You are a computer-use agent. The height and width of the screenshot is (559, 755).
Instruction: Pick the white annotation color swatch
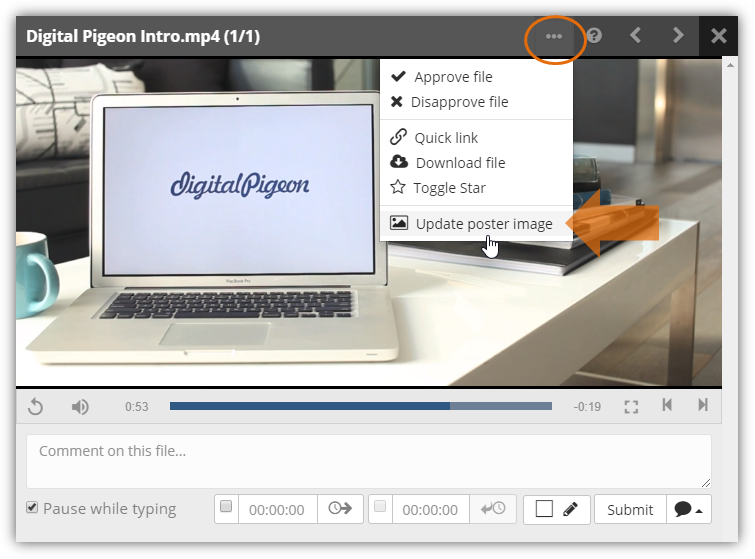pyautogui.click(x=544, y=509)
